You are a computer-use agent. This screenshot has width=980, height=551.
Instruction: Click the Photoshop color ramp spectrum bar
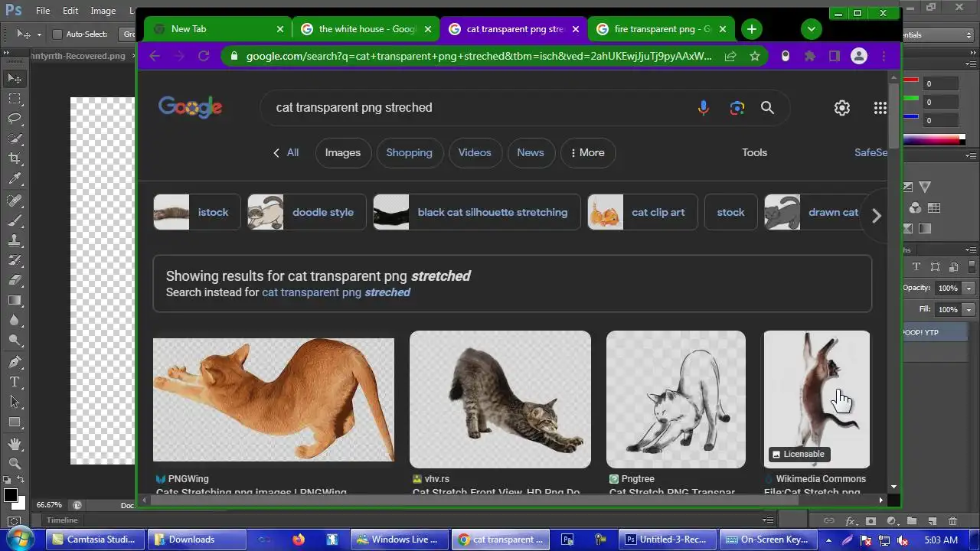(x=933, y=139)
